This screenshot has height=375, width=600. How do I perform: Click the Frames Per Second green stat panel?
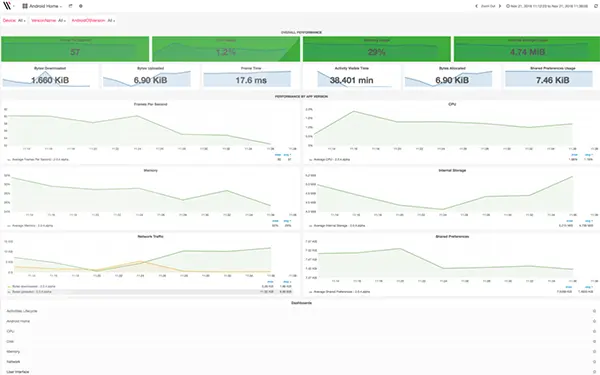click(75, 49)
